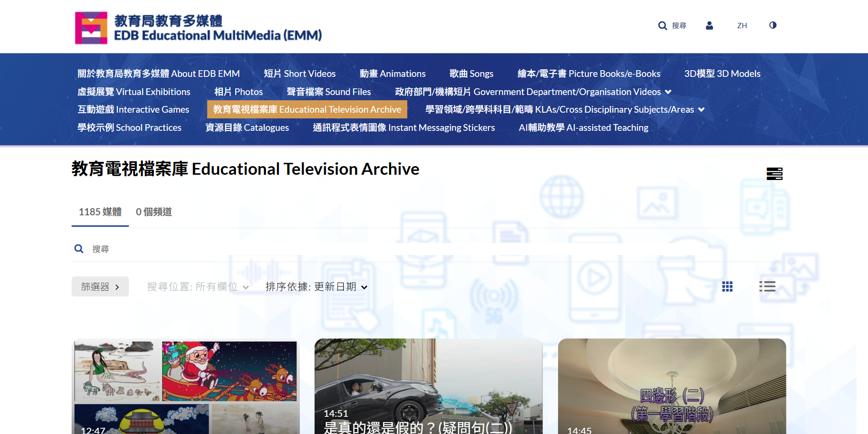The height and width of the screenshot is (434, 868).
Task: Select the 0 個頻道 tab
Action: tap(154, 212)
